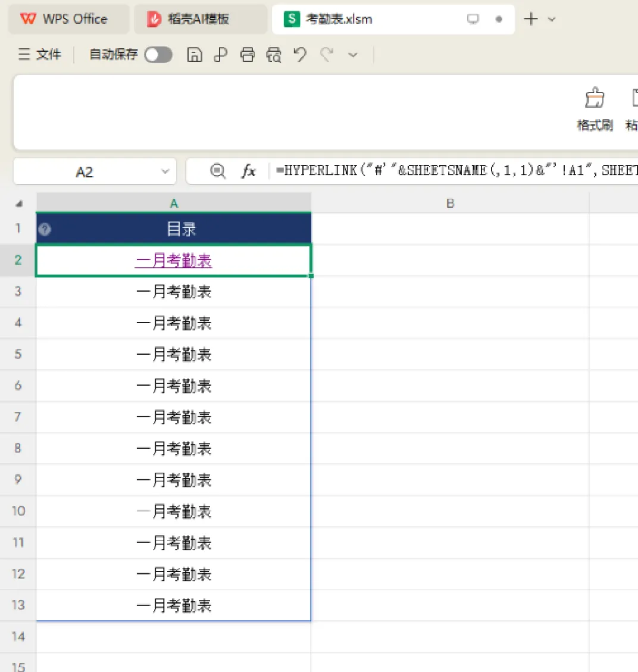This screenshot has height=672, width=638.
Task: Select row 10 header
Action: click(x=18, y=511)
